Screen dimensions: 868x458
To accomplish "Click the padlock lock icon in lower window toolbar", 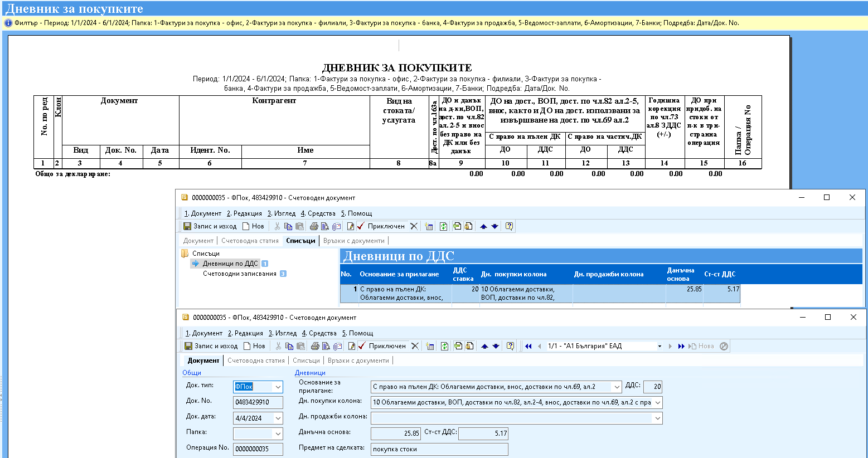I will [469, 346].
